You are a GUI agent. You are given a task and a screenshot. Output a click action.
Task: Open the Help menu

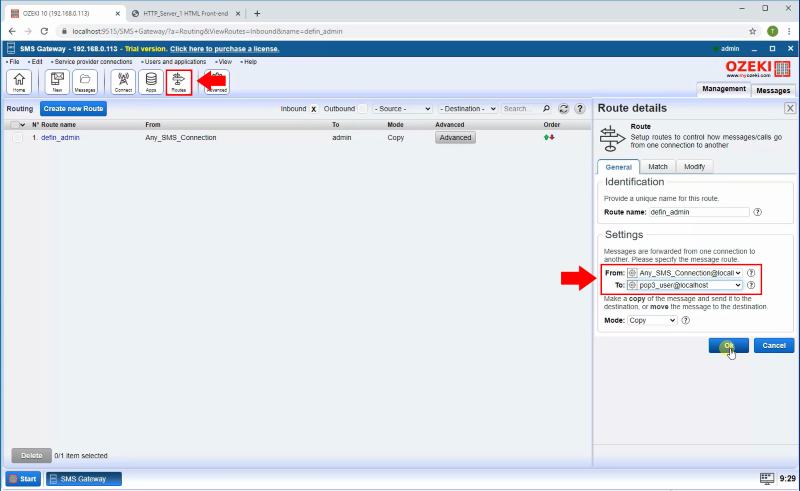(x=249, y=62)
